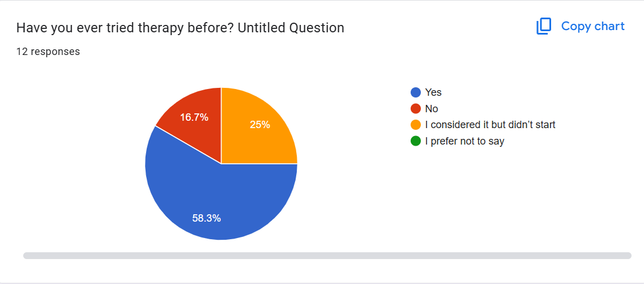Select the Yes legend label
This screenshot has width=644, height=284.
433,92
